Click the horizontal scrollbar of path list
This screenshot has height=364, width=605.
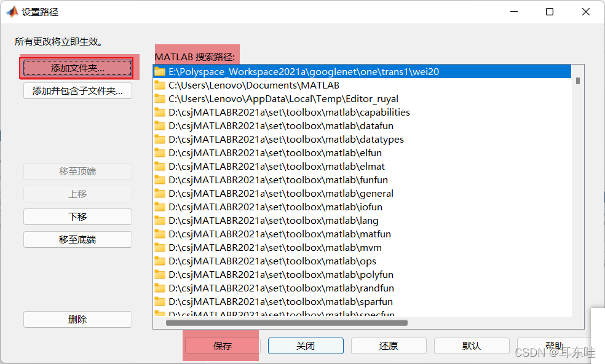click(287, 323)
